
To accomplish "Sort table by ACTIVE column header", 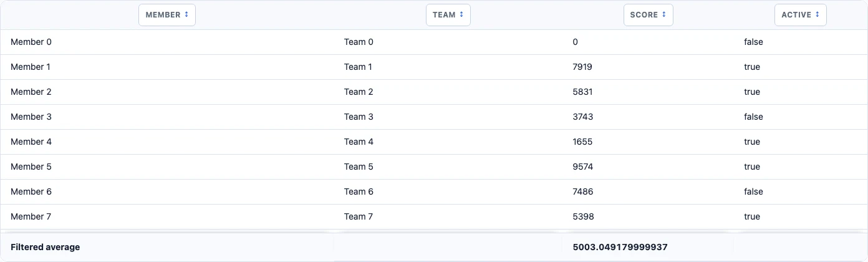I will 801,15.
